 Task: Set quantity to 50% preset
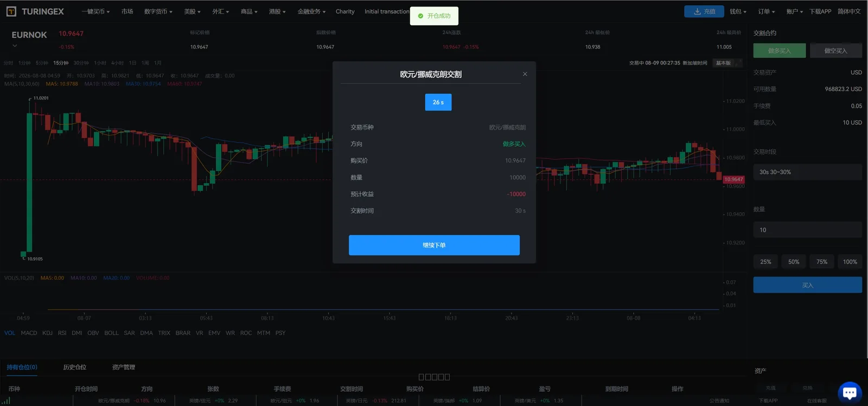[x=794, y=262]
